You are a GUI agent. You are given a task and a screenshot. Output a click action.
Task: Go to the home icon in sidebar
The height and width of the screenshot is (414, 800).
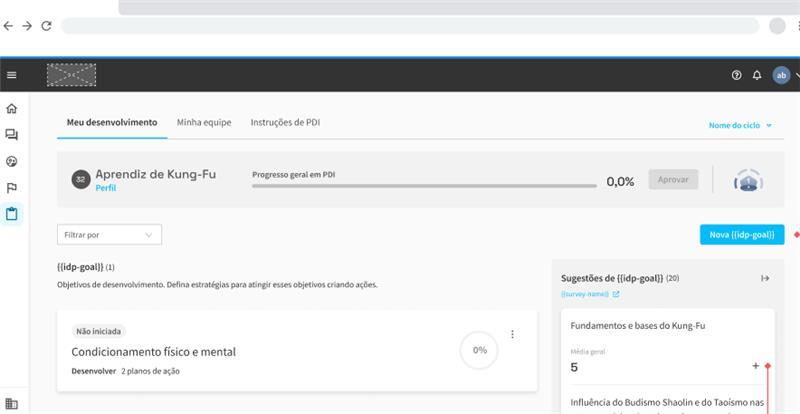coord(12,109)
